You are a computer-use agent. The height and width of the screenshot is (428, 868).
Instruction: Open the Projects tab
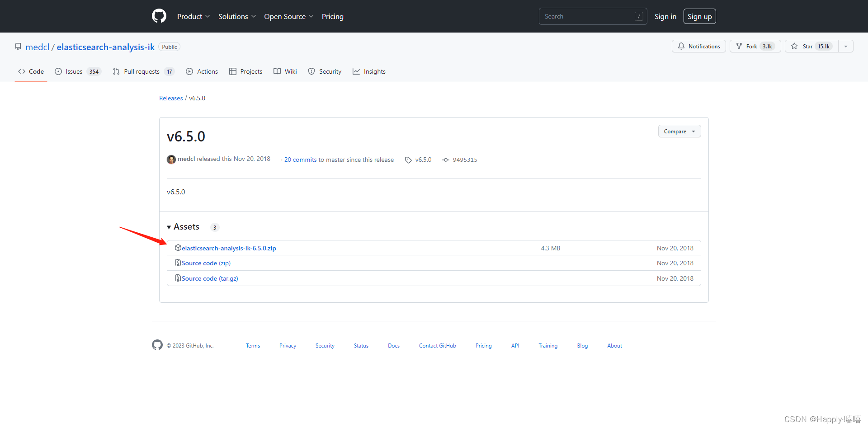[245, 71]
